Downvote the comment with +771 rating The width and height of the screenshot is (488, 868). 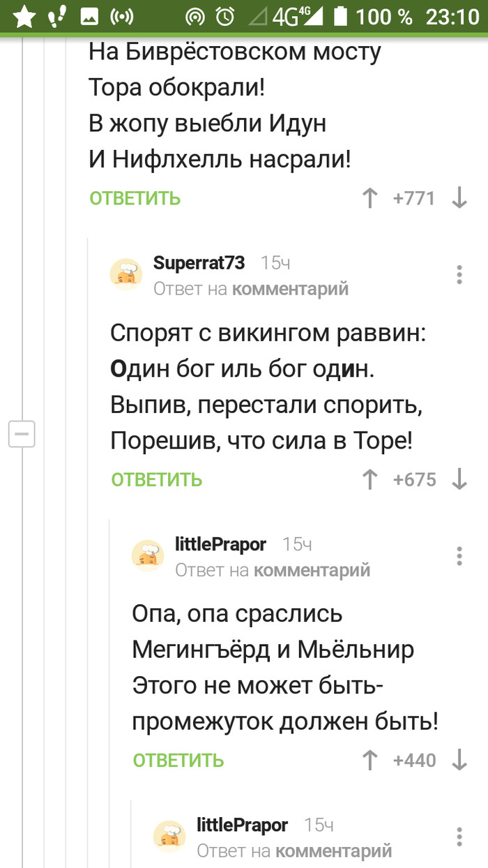click(x=459, y=199)
